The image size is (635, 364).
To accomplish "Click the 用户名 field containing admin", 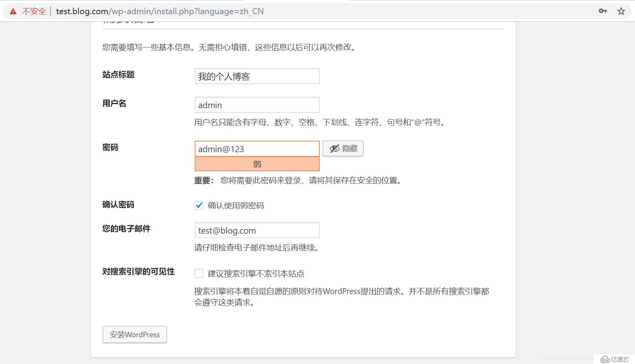I will tap(257, 105).
